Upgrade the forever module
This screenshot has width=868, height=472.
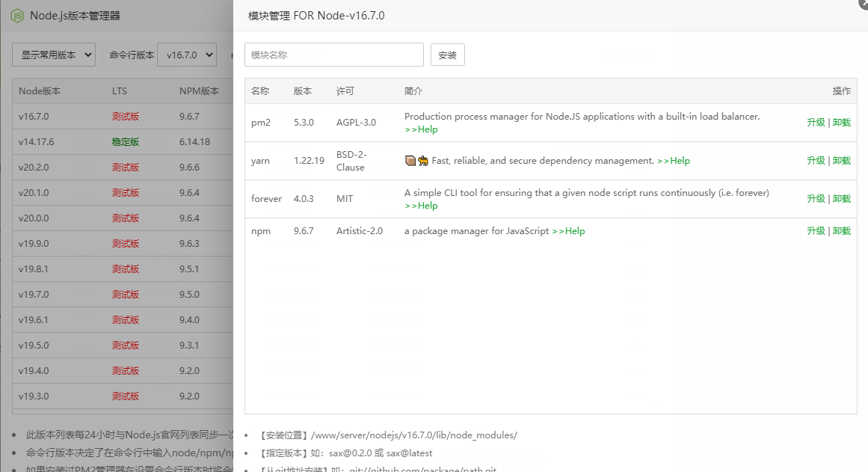coord(816,199)
